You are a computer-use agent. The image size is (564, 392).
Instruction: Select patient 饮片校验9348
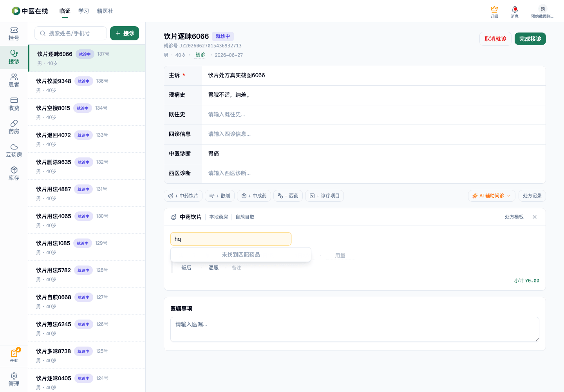click(87, 85)
